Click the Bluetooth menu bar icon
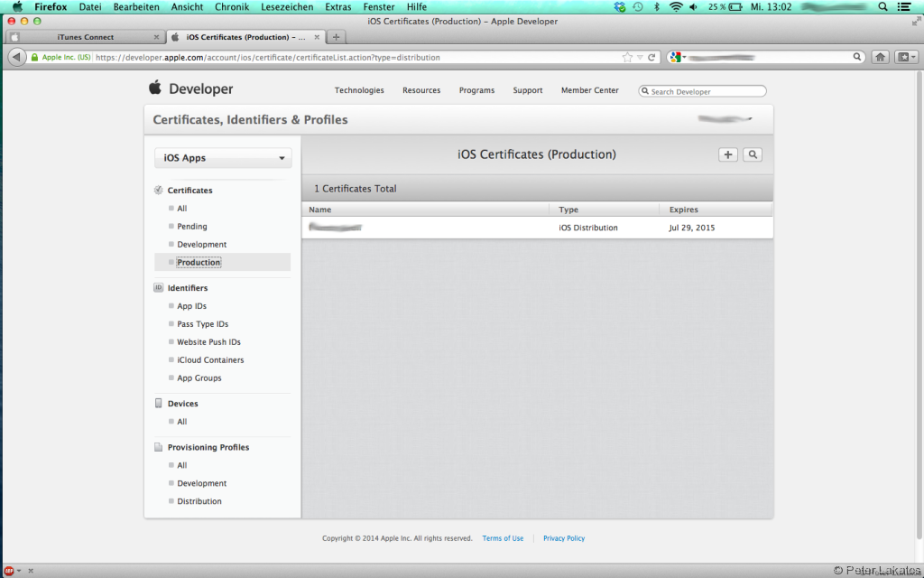 click(657, 7)
